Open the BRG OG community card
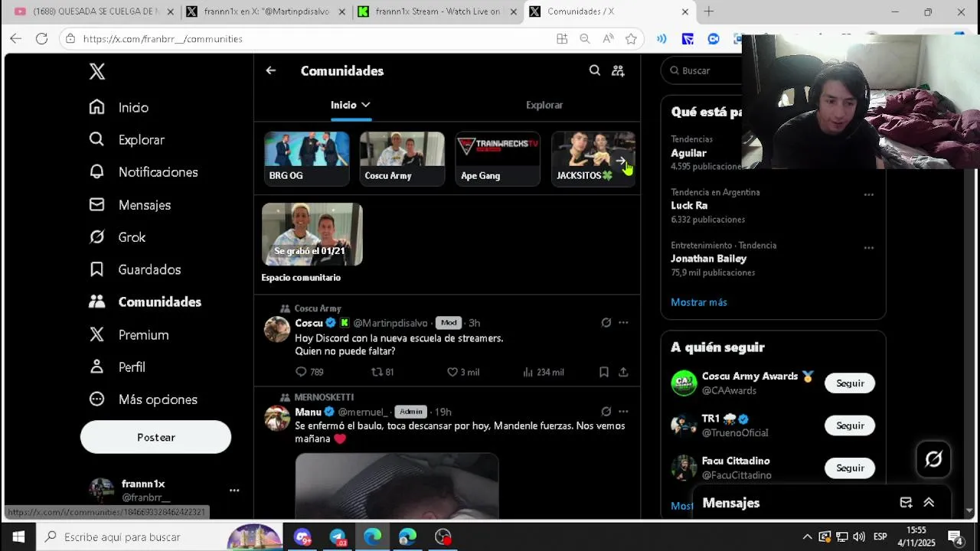Viewport: 980px width, 551px height. 306,158
